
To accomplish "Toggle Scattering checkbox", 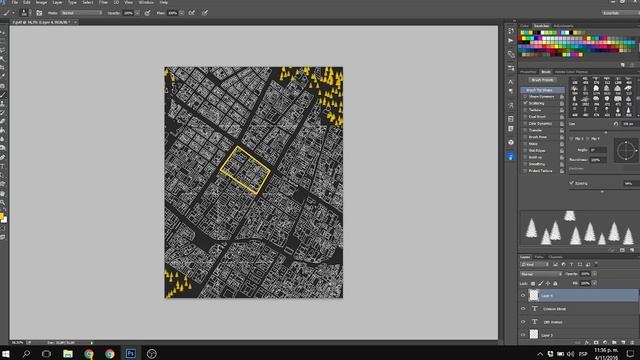I will (525, 103).
